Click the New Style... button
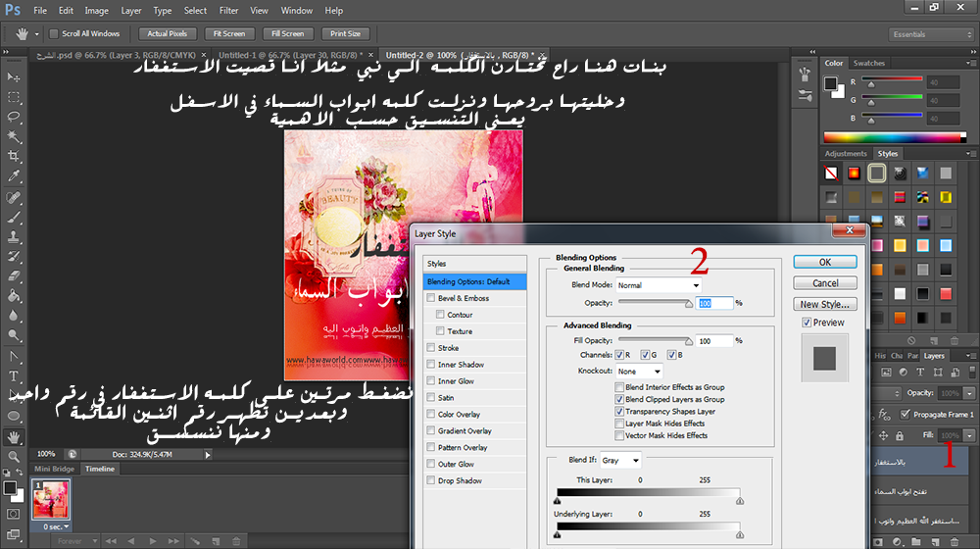 (x=824, y=304)
